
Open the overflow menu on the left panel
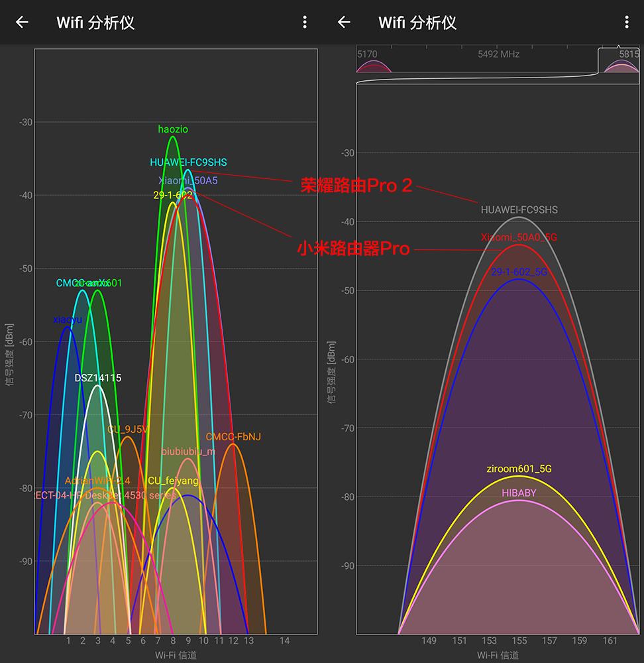click(x=304, y=22)
